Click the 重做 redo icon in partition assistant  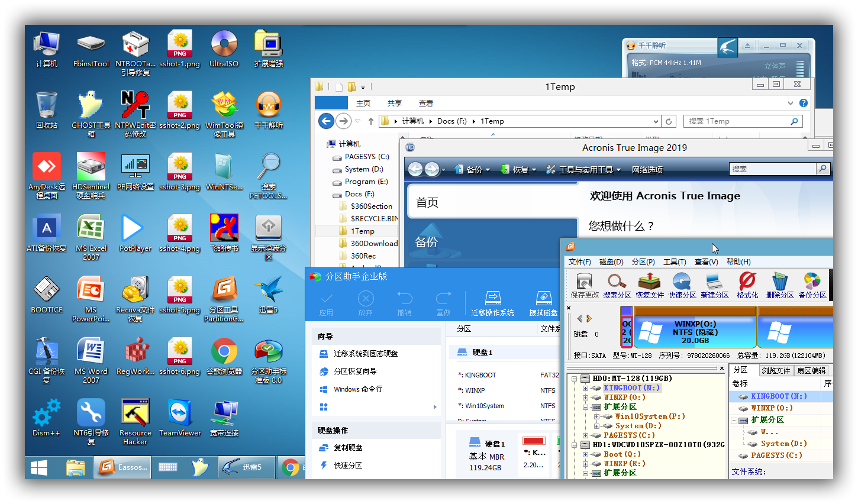443,303
